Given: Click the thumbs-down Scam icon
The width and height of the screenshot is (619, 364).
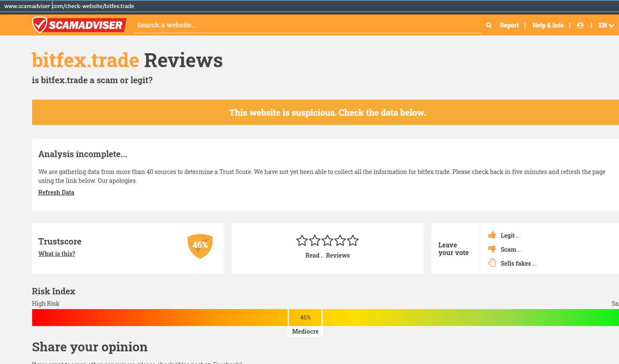Looking at the screenshot, I should click(x=492, y=249).
